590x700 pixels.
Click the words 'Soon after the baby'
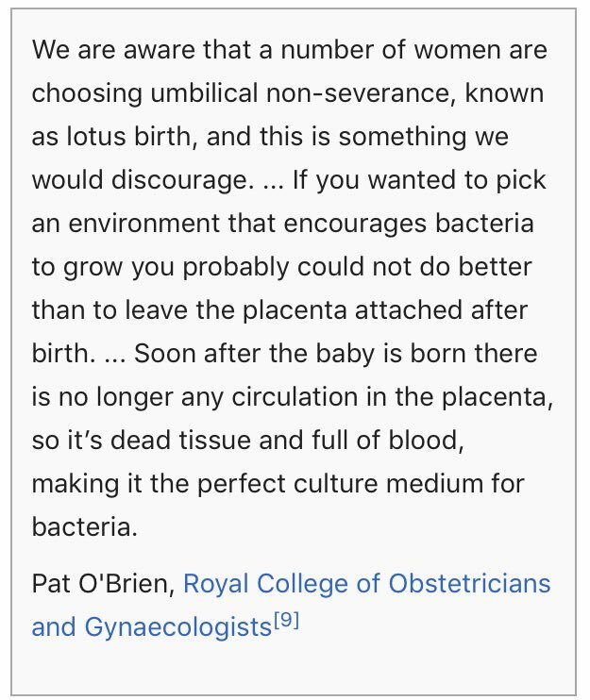click(x=254, y=354)
